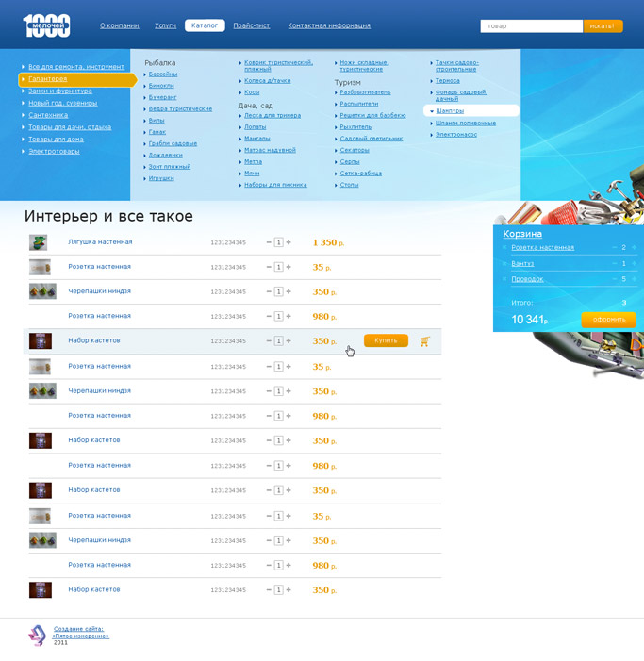Click the 1000 мелочей logo
The height and width of the screenshot is (661, 644).
46,25
